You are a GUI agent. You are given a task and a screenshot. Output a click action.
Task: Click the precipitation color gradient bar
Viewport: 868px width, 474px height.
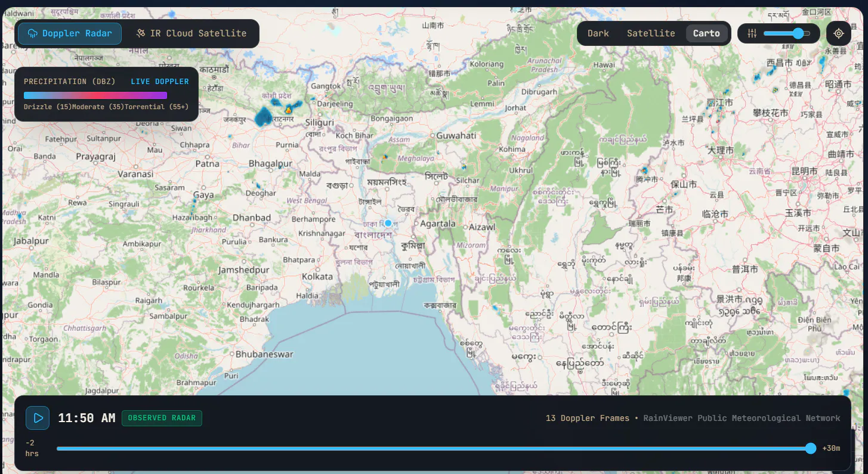pos(95,95)
